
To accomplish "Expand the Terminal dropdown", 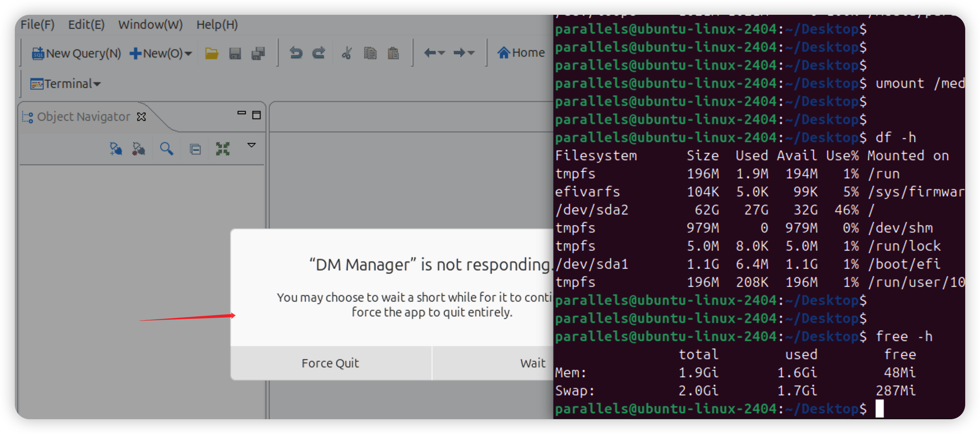I will [x=97, y=84].
